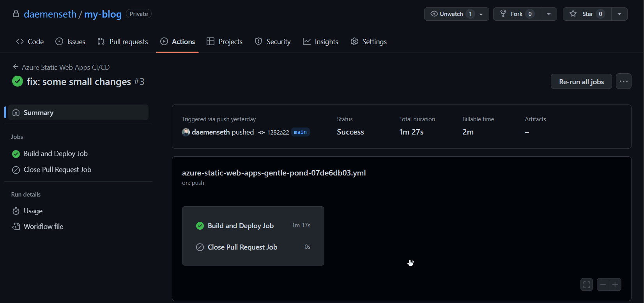Click the commit icon beside 1282a22
Viewport: 644px width, 303px height.
click(262, 133)
